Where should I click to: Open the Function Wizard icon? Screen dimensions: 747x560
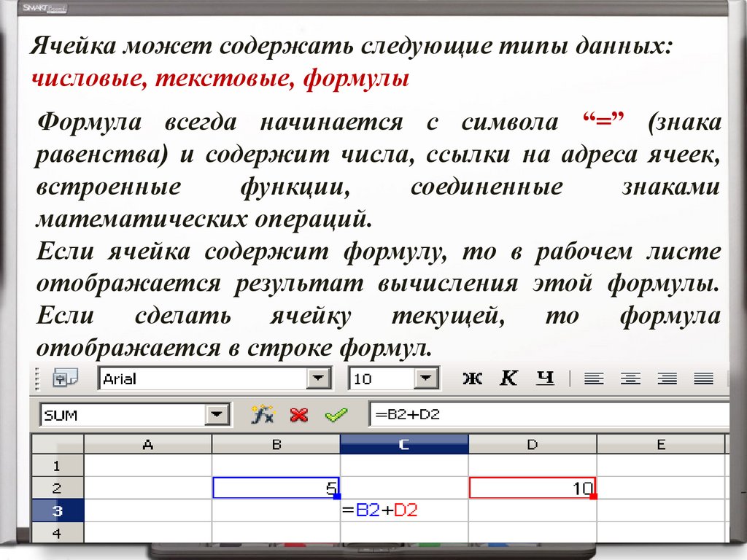263,414
